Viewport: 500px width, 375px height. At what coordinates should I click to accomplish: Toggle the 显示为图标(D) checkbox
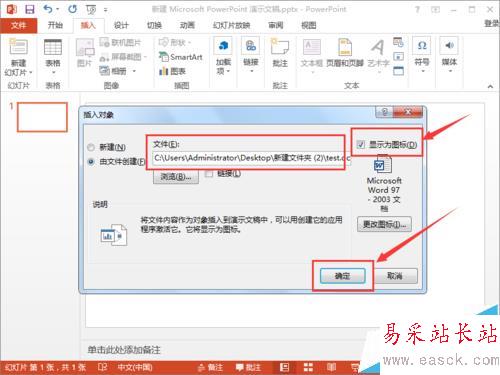361,145
